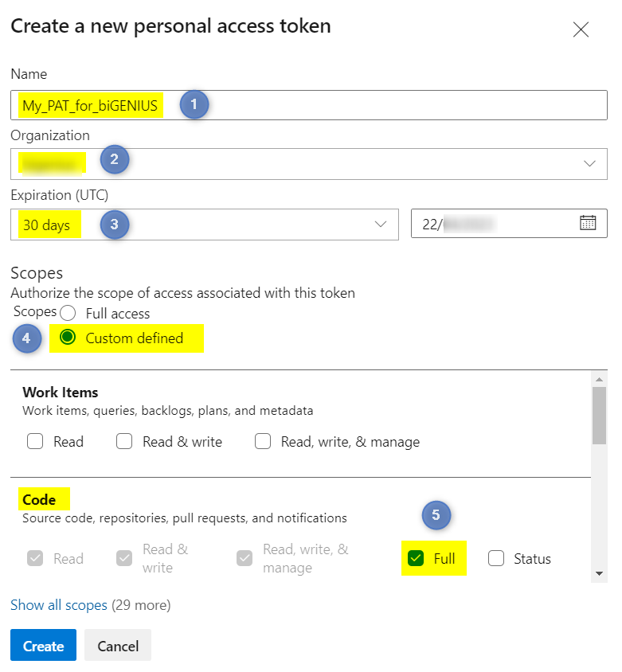Screen dimensions: 622x672
Task: Open Show all scopes link
Action: [59, 605]
